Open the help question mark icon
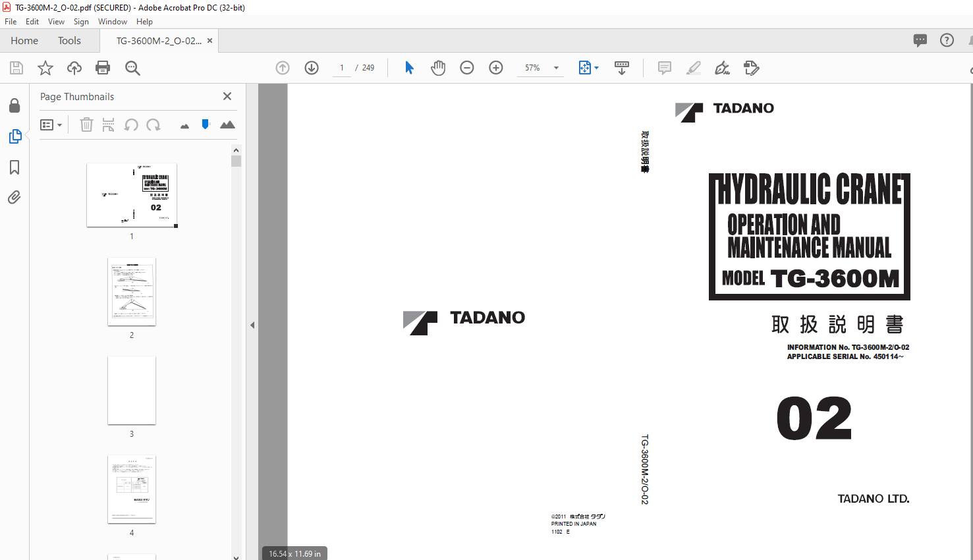973x560 pixels. point(947,40)
